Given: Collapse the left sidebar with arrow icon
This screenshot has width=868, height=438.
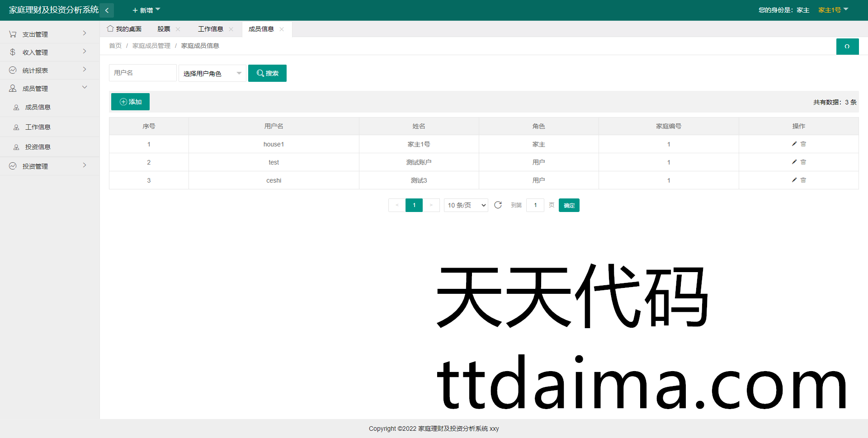Looking at the screenshot, I should pyautogui.click(x=107, y=10).
